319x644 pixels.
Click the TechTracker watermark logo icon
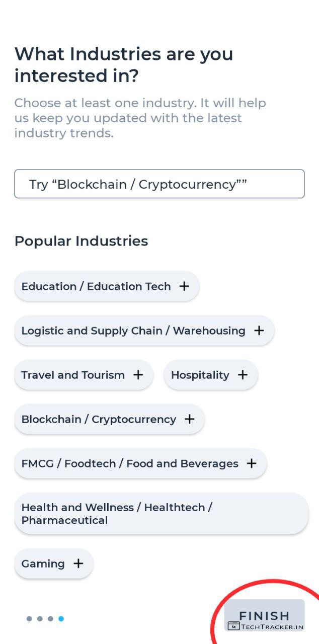click(x=233, y=626)
